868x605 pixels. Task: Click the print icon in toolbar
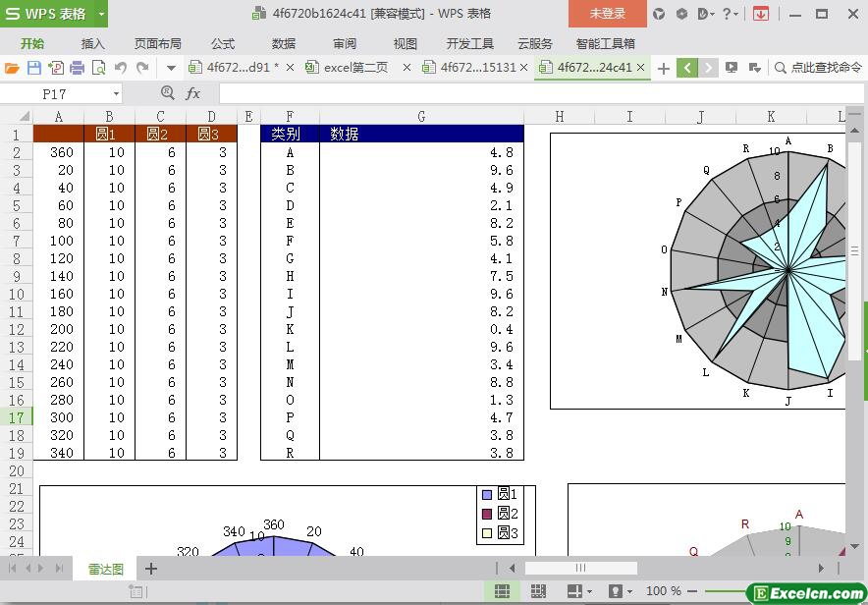pos(77,68)
